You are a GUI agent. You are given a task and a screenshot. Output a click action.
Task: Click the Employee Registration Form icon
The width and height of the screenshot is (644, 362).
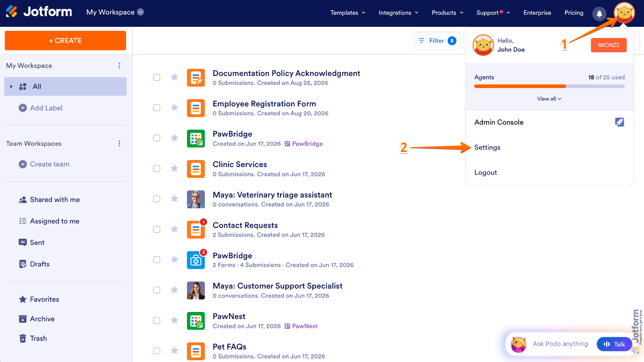[196, 108]
